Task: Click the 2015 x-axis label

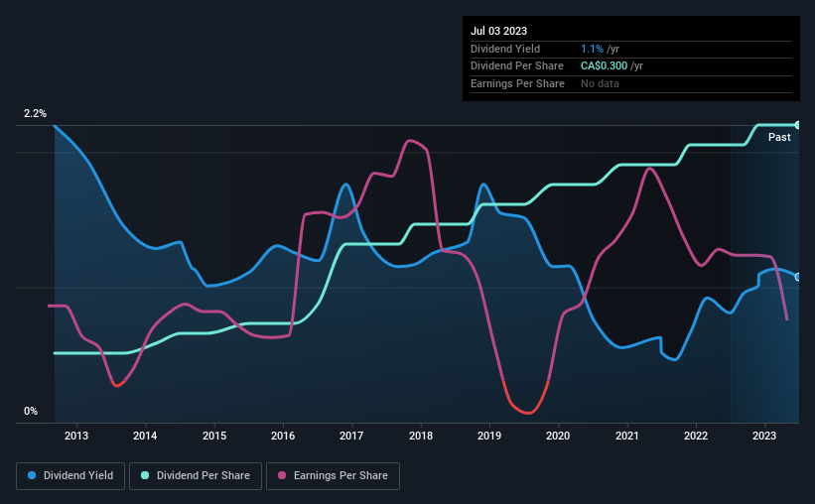Action: [214, 436]
